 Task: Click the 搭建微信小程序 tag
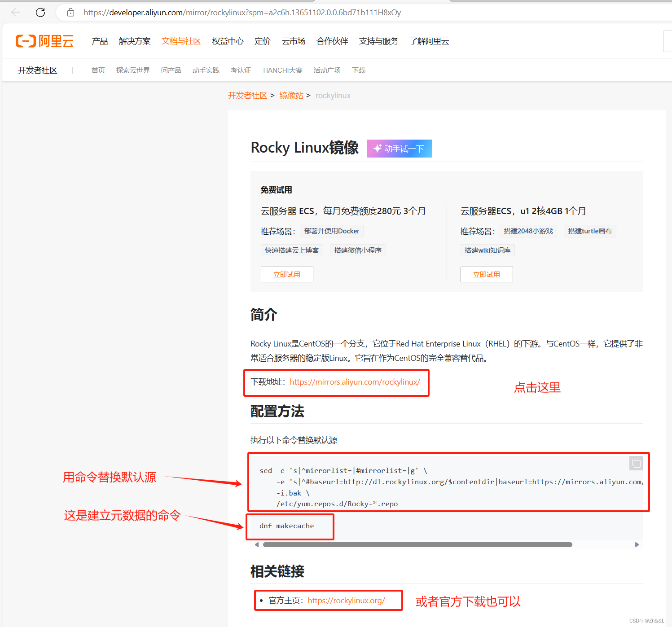pyautogui.click(x=358, y=250)
